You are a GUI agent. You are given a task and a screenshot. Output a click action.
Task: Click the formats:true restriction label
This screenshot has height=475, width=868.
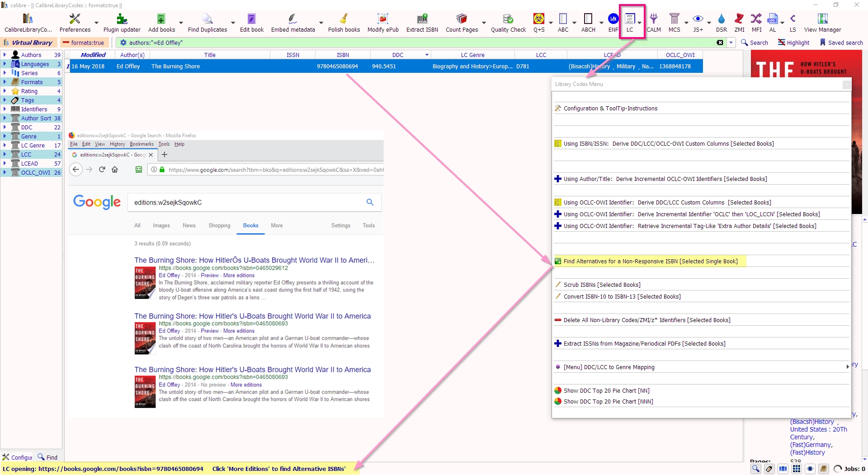[84, 43]
